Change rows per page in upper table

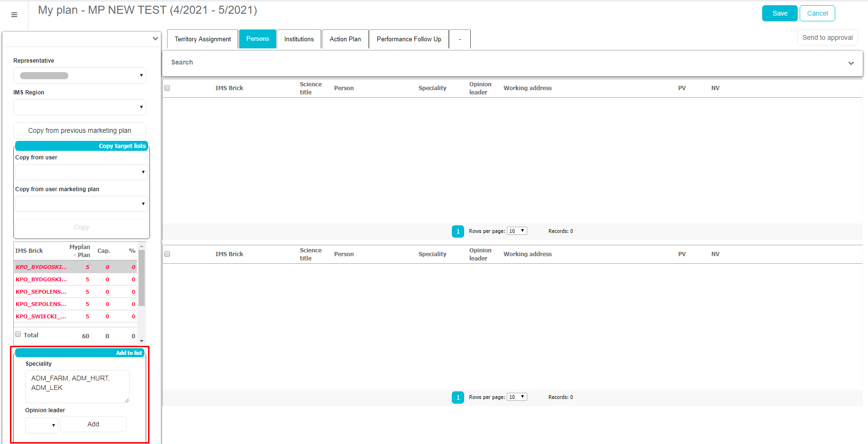click(516, 231)
